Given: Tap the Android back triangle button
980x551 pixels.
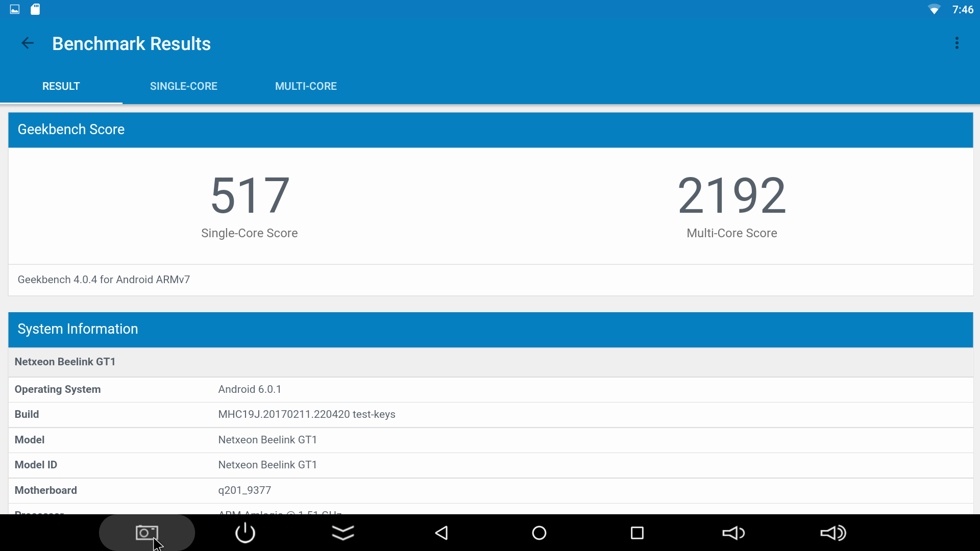Looking at the screenshot, I should click(442, 533).
